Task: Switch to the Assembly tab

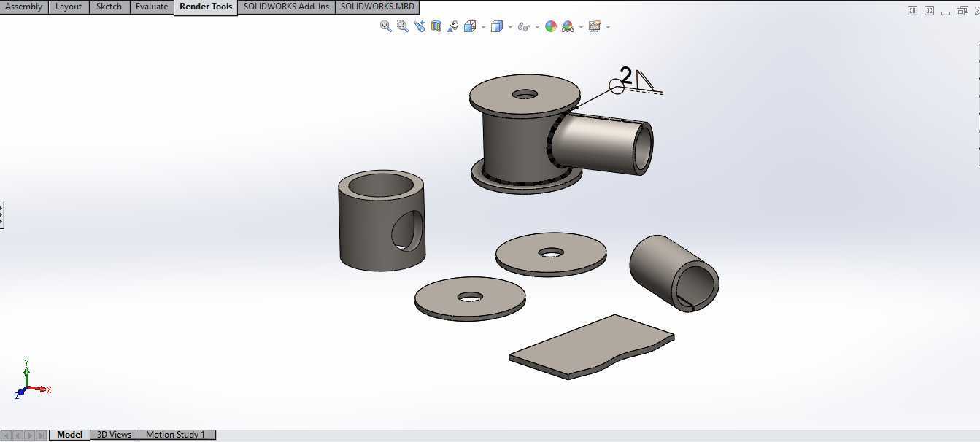Action: tap(24, 7)
